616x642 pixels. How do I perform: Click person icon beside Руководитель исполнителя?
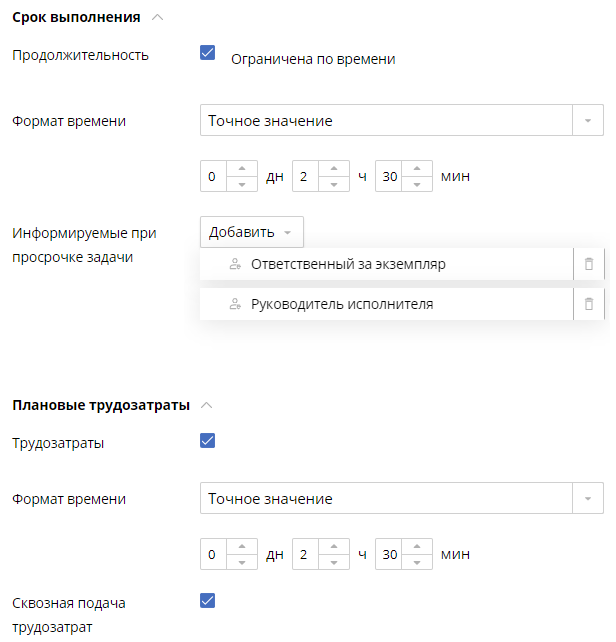235,304
